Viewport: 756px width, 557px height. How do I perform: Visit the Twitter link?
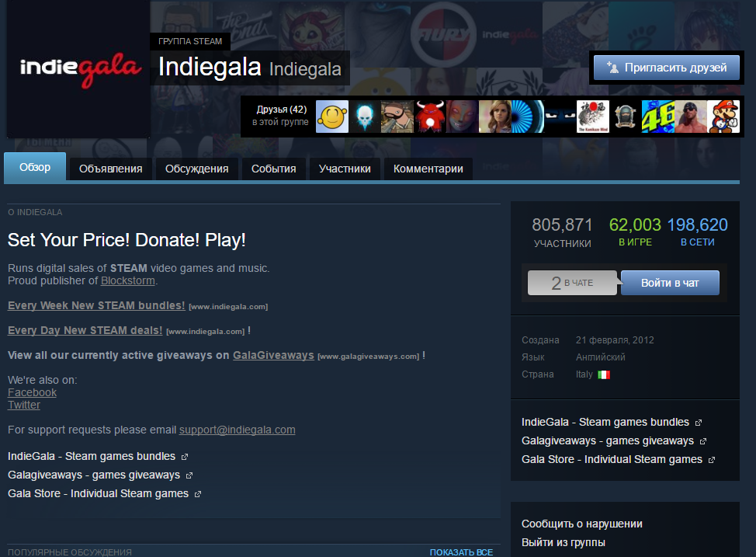pos(24,406)
